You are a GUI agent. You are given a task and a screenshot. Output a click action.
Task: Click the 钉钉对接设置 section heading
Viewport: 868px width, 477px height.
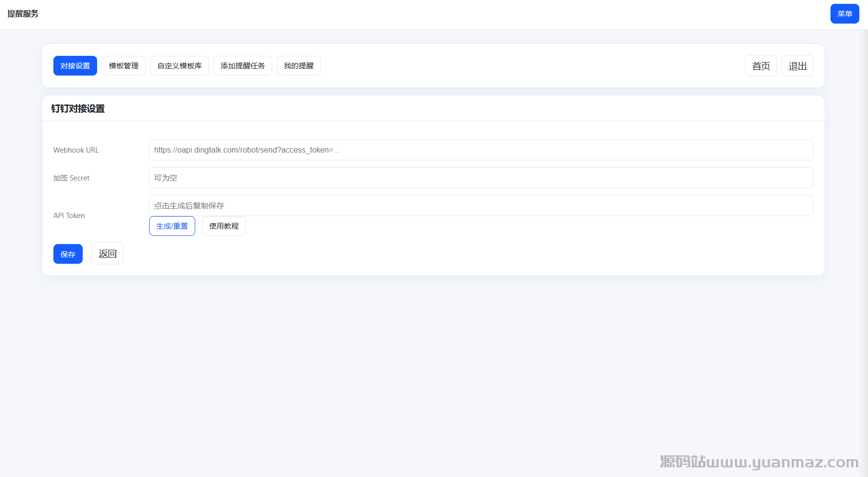(x=78, y=109)
